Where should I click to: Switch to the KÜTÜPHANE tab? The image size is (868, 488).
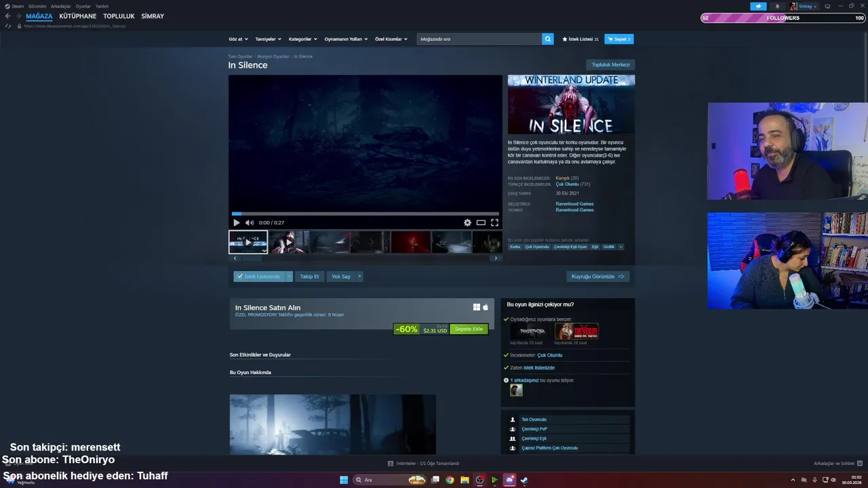pos(78,16)
